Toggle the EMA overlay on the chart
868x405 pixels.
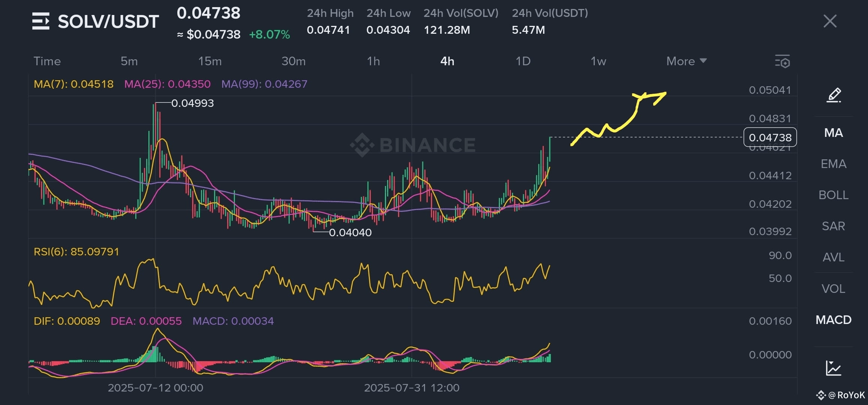click(833, 163)
